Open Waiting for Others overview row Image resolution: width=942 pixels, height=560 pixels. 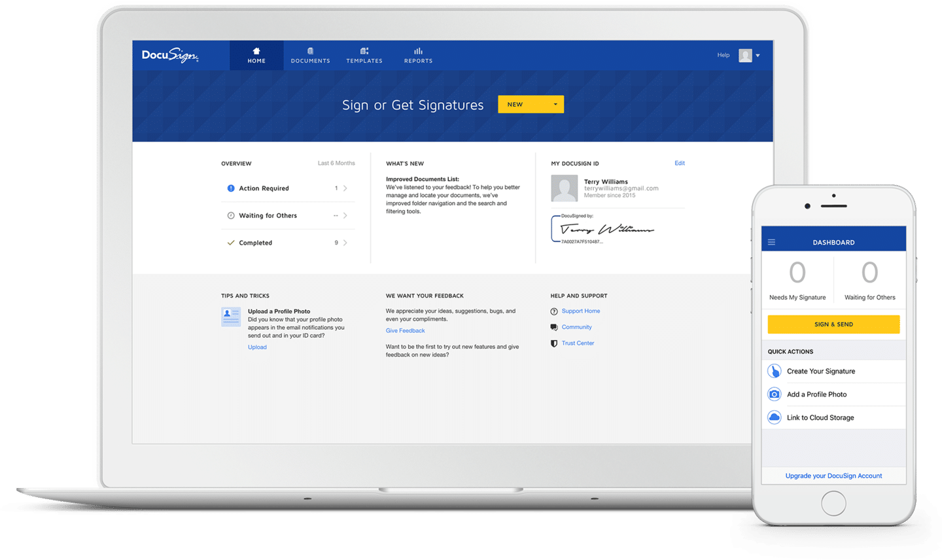[288, 216]
